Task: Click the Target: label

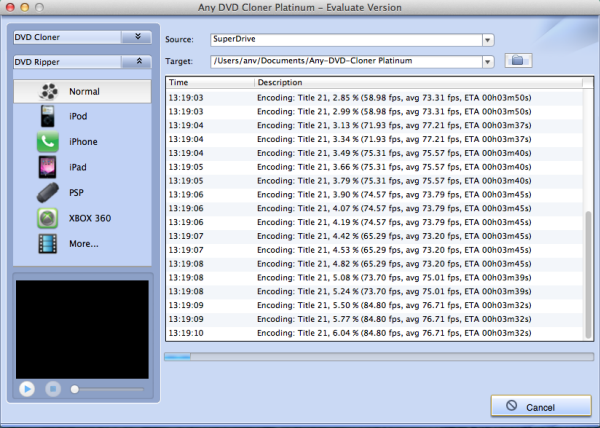Action: tap(179, 61)
